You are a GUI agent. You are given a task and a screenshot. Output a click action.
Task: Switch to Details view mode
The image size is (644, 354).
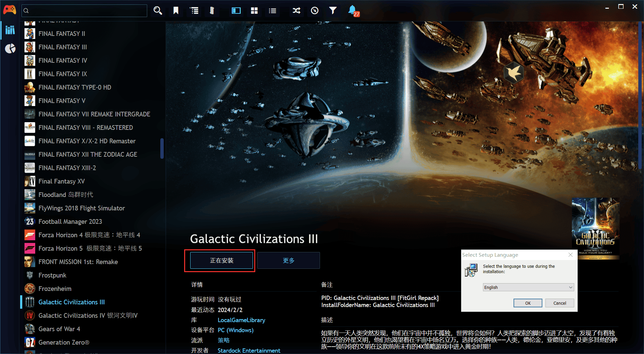click(236, 11)
